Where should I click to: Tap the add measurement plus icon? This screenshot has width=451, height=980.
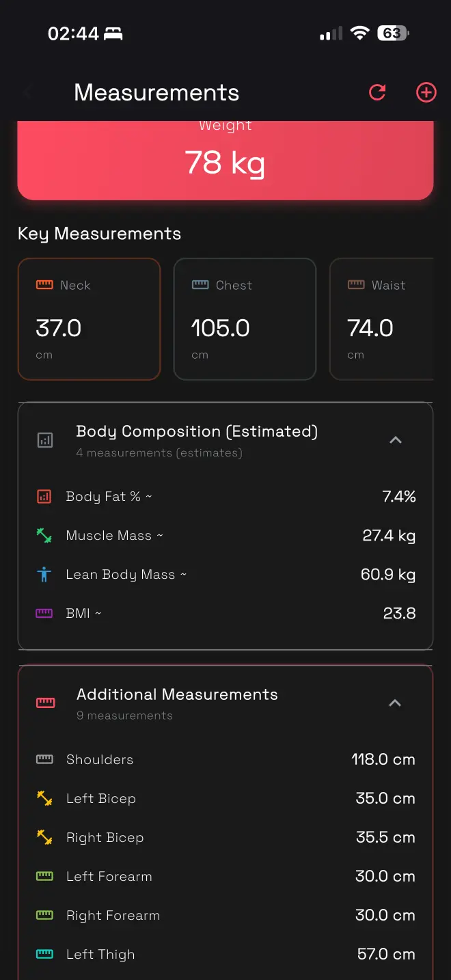pos(426,92)
